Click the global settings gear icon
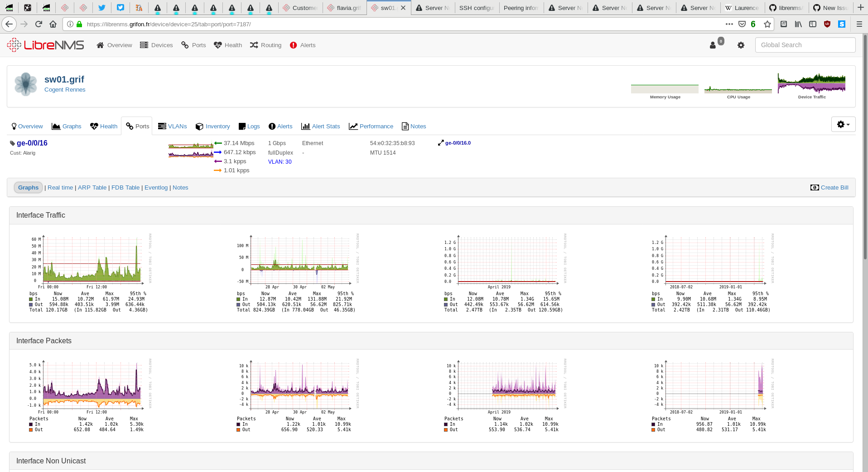Image resolution: width=868 pixels, height=472 pixels. [x=741, y=45]
